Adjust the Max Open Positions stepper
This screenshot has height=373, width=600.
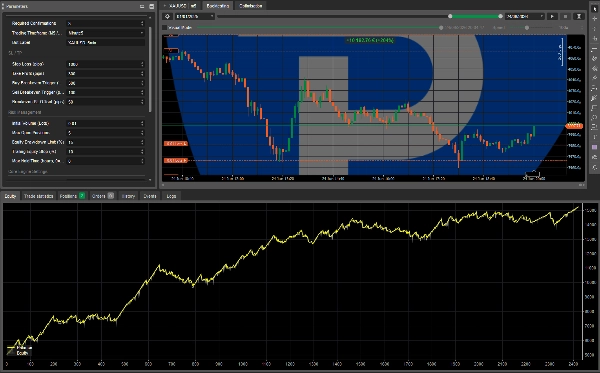pyautogui.click(x=142, y=133)
